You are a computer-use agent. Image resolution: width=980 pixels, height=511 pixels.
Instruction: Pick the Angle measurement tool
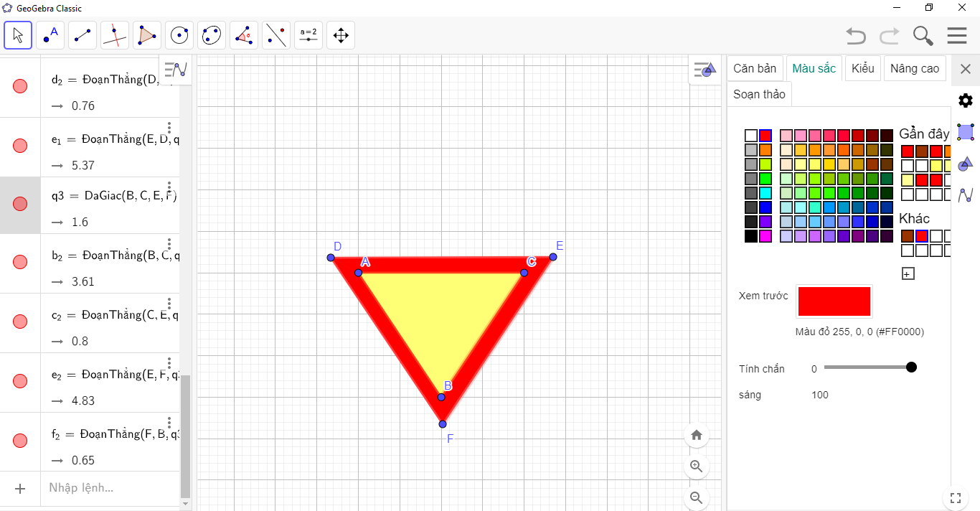pos(244,35)
